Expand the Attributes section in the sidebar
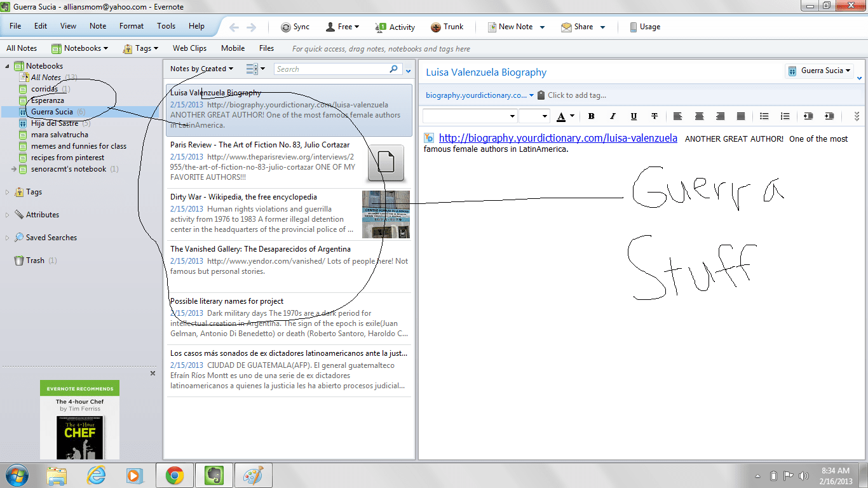Screen dimensions: 868x488 point(8,215)
